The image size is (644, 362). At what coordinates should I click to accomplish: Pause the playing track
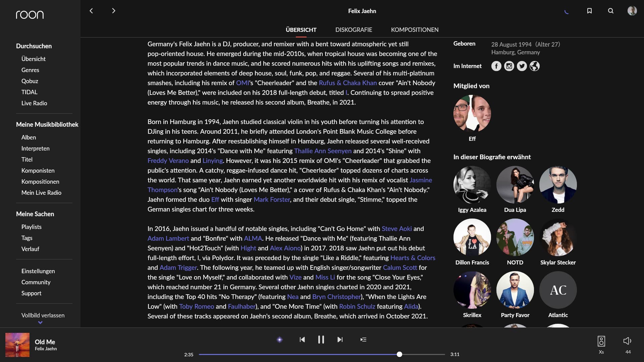point(321,340)
